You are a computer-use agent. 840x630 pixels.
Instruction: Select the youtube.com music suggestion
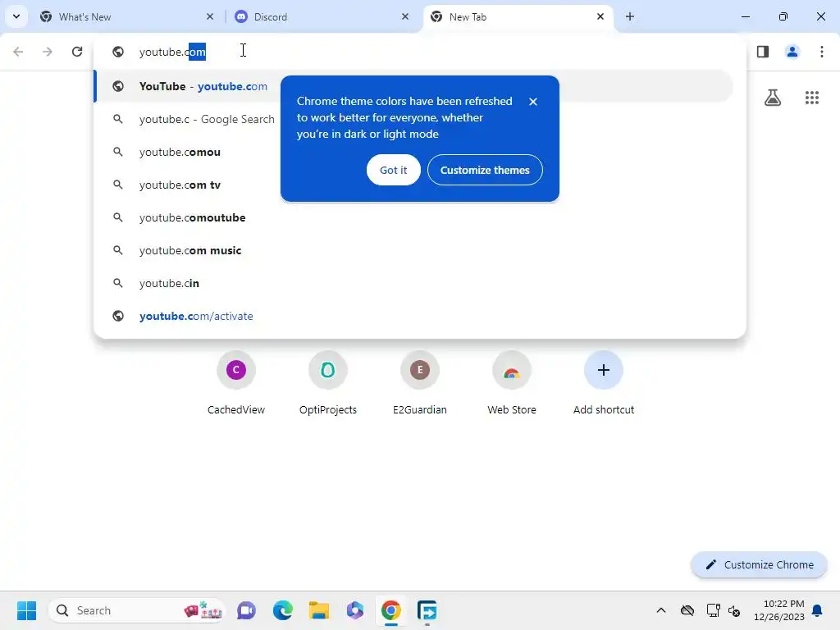coord(419,250)
